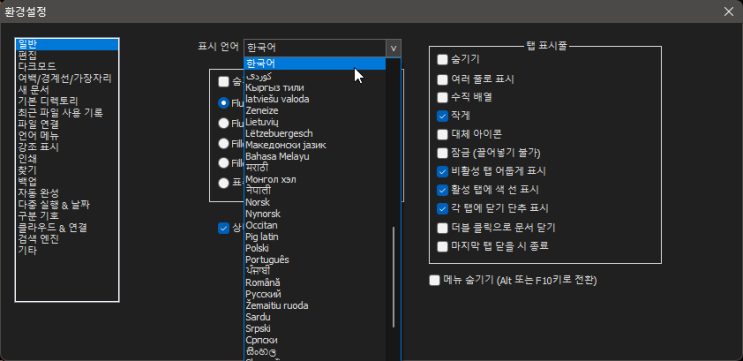Open 편집 settings category

[x=67, y=55]
